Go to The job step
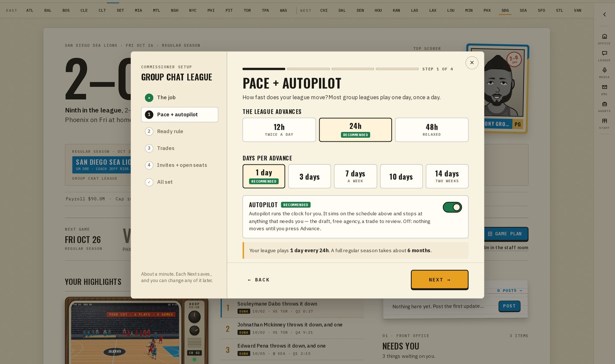The height and width of the screenshot is (364, 615). point(180,98)
